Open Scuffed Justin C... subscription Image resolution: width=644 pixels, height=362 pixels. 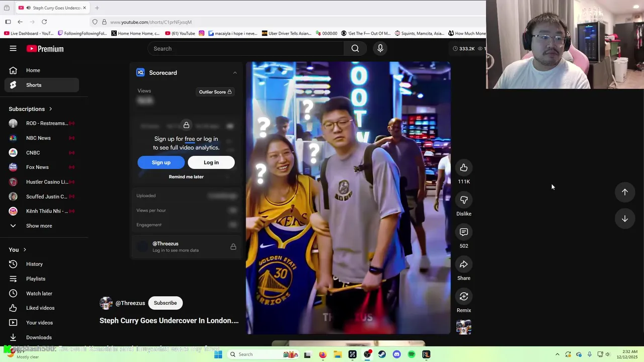[42, 197]
